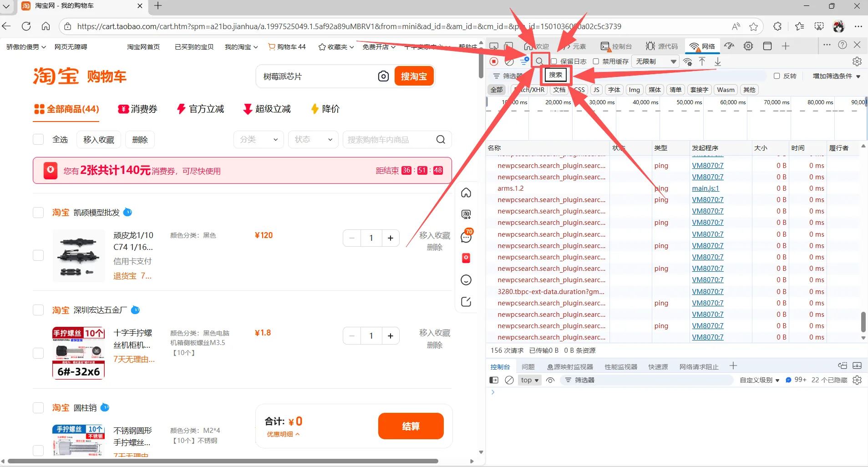This screenshot has width=868, height=467.
Task: Click the camera image-search icon
Action: pos(384,76)
